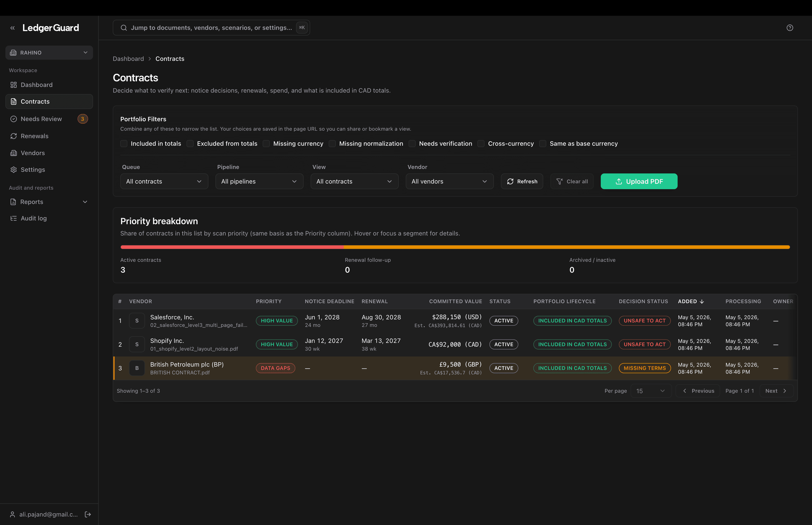Open the Audit log page

pyautogui.click(x=49, y=218)
